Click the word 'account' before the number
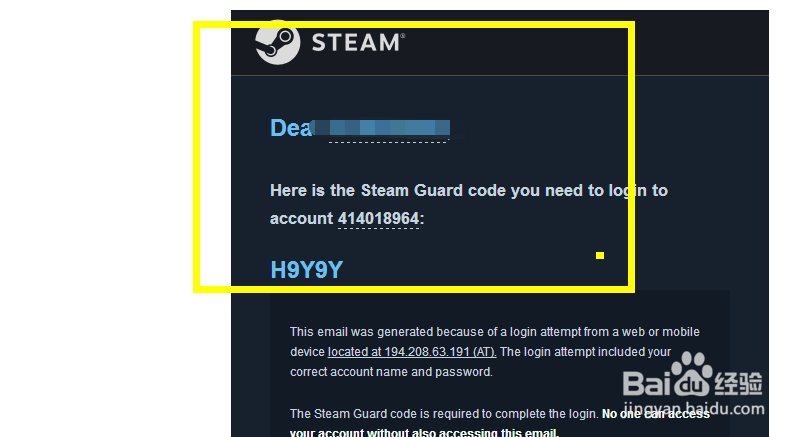 click(301, 219)
